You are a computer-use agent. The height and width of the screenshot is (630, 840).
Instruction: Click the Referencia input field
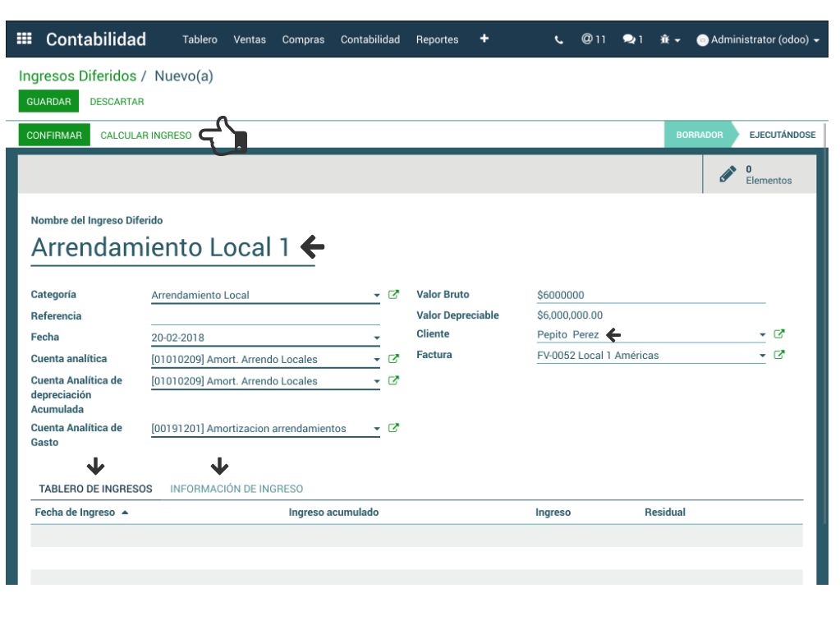pos(264,316)
